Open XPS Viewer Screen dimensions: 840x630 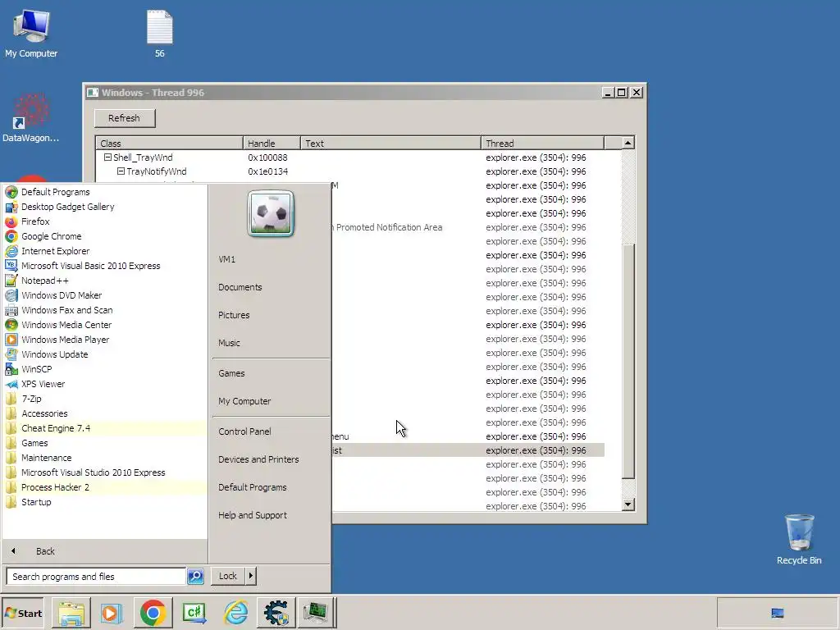point(43,384)
